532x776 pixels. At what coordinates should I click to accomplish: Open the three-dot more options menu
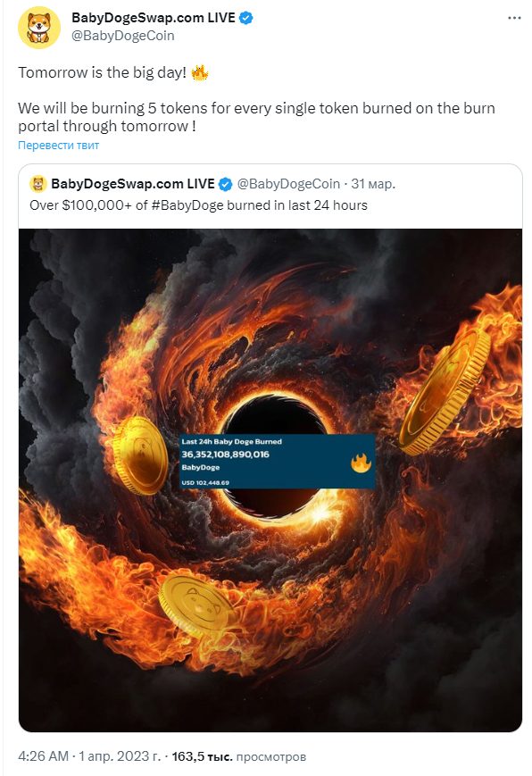[514, 18]
